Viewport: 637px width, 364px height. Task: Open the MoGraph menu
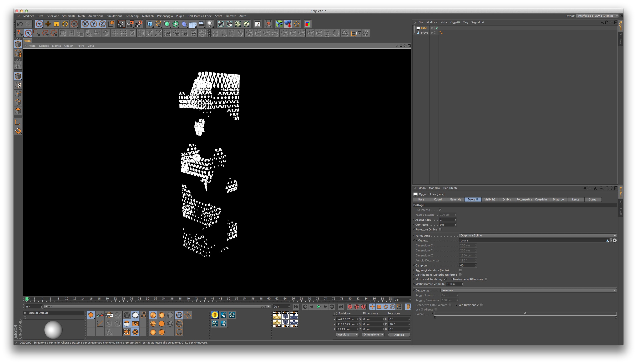148,16
